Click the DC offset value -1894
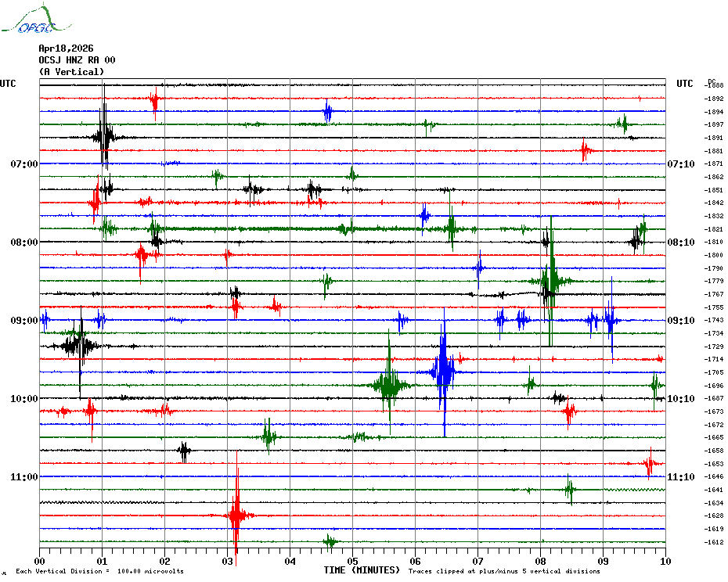This screenshot has height=582, width=728. (714, 112)
